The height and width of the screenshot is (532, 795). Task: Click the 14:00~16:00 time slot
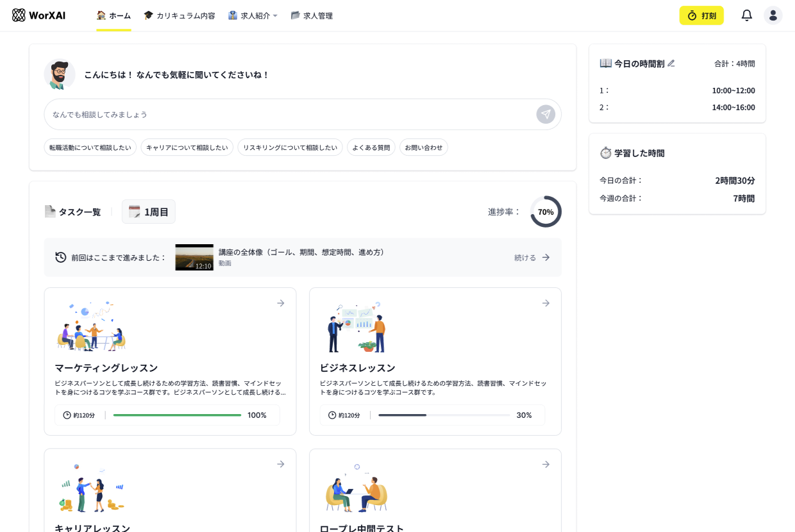[x=733, y=107]
